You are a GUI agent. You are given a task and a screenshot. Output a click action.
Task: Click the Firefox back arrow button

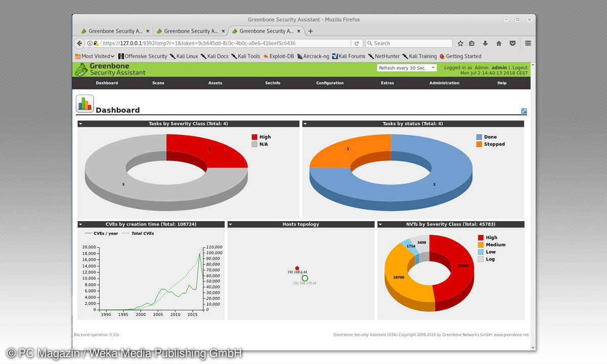79,43
